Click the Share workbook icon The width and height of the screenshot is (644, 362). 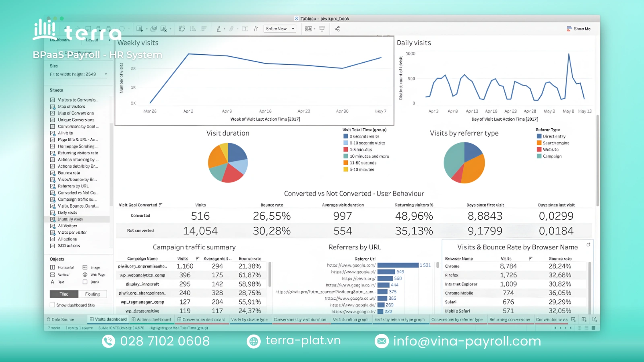[x=337, y=29]
